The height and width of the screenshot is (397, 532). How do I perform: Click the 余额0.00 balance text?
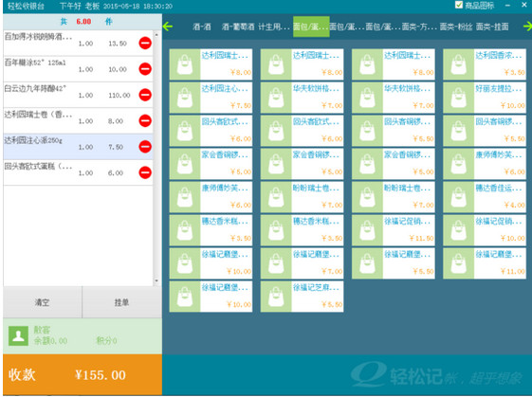pyautogui.click(x=50, y=341)
